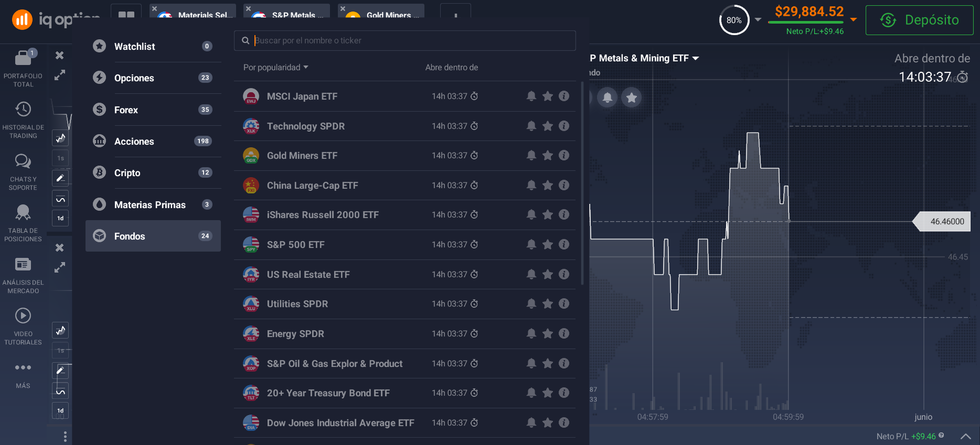Screen dimensions: 980x445
Task: Add Technology SPDR to favorites
Action: [548, 126]
